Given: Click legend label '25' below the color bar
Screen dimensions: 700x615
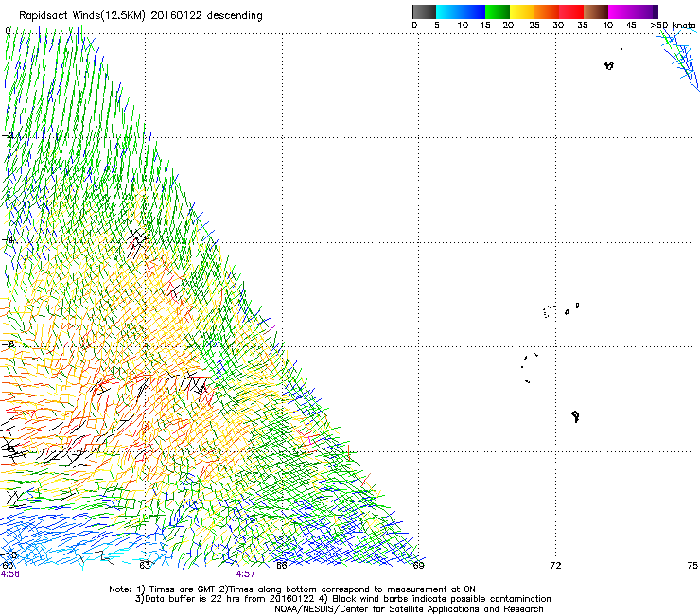Looking at the screenshot, I should 534,26.
